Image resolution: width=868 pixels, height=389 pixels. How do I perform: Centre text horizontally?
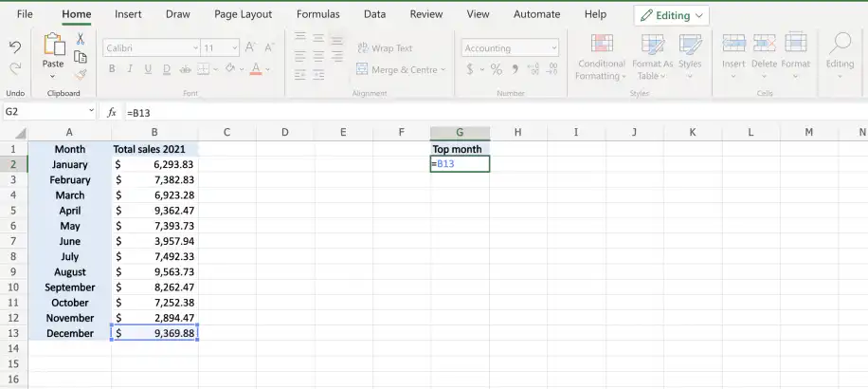[318, 55]
